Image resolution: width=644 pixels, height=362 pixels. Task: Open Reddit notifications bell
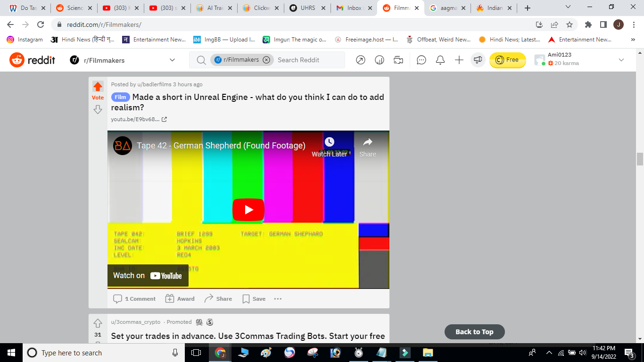coord(440,60)
